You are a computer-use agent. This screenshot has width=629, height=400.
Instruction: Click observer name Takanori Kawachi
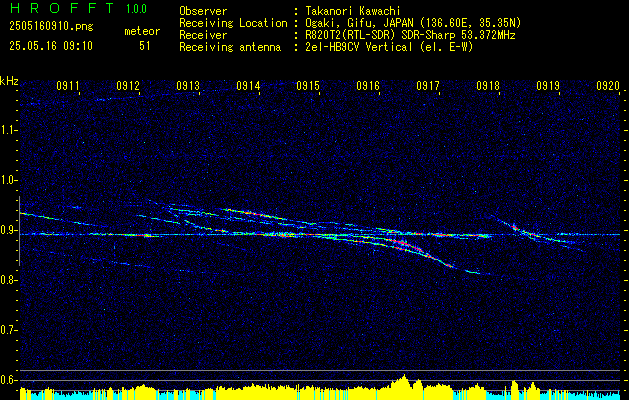352,11
